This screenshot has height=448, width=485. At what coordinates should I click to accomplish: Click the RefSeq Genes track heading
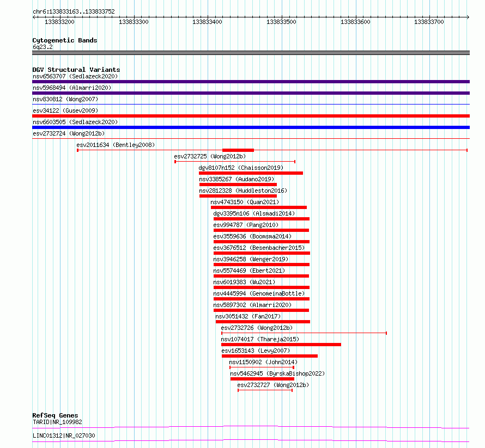point(56,415)
